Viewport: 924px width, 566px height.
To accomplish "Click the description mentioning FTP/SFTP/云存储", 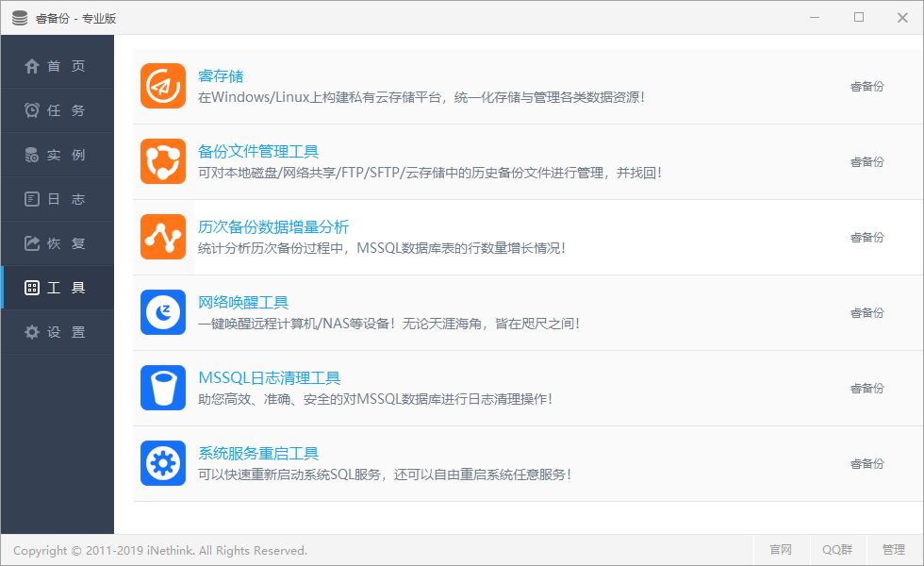I will coord(430,173).
